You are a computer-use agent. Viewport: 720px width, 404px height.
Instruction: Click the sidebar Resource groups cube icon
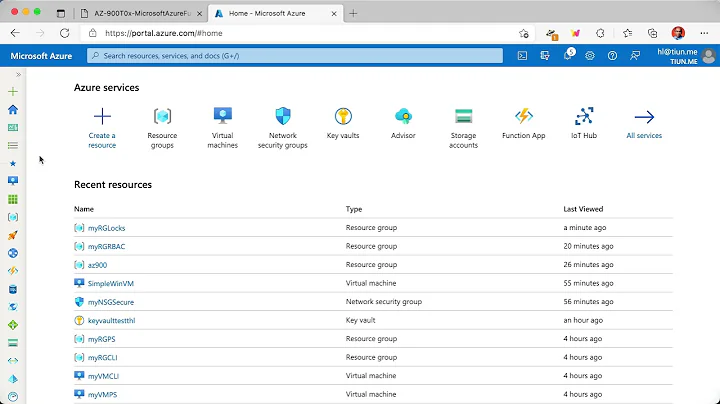[13, 217]
